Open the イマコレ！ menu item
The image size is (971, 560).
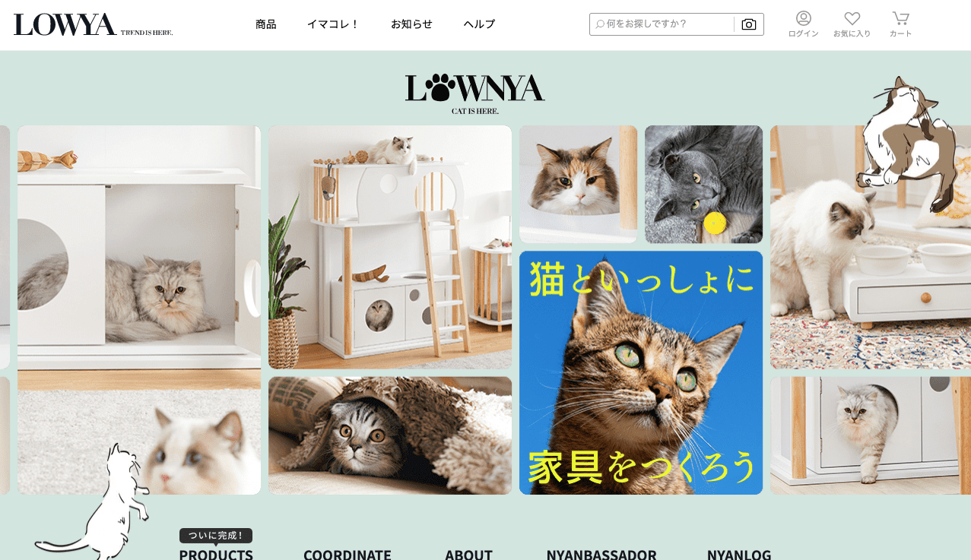click(333, 24)
